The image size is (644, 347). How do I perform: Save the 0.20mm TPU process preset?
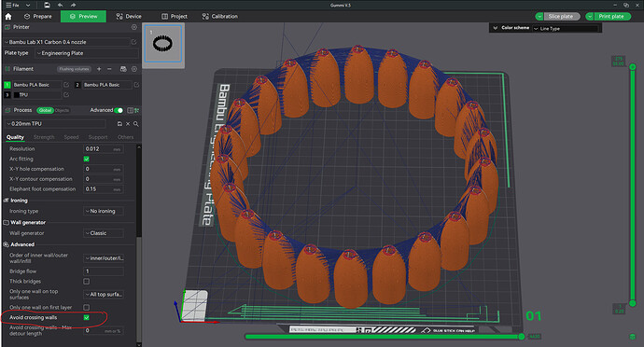pos(119,124)
